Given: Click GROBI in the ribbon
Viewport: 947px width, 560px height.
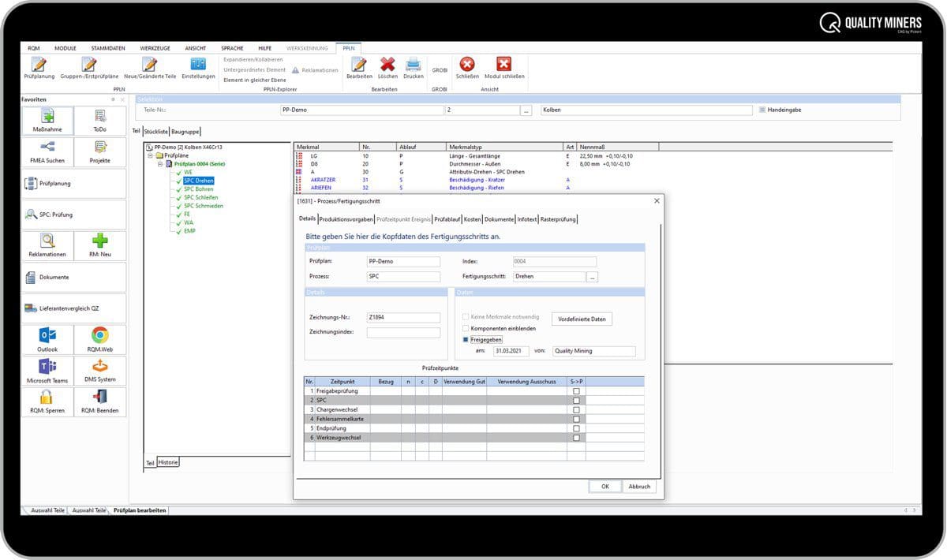Looking at the screenshot, I should click(439, 69).
